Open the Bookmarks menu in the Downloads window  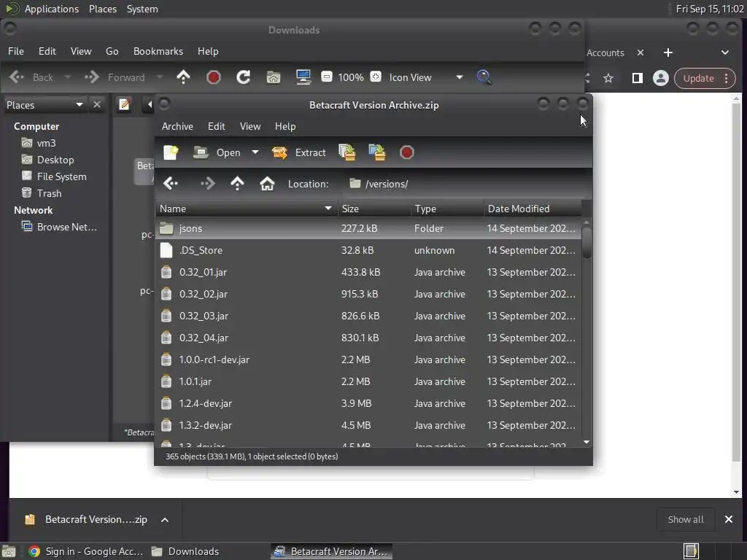(158, 51)
